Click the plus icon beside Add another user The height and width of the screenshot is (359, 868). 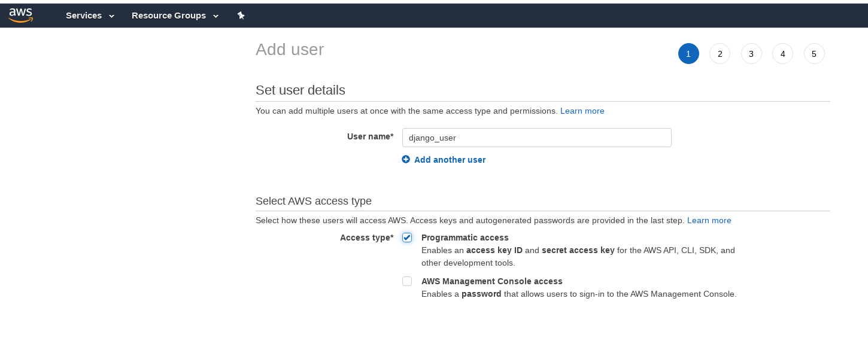point(406,159)
